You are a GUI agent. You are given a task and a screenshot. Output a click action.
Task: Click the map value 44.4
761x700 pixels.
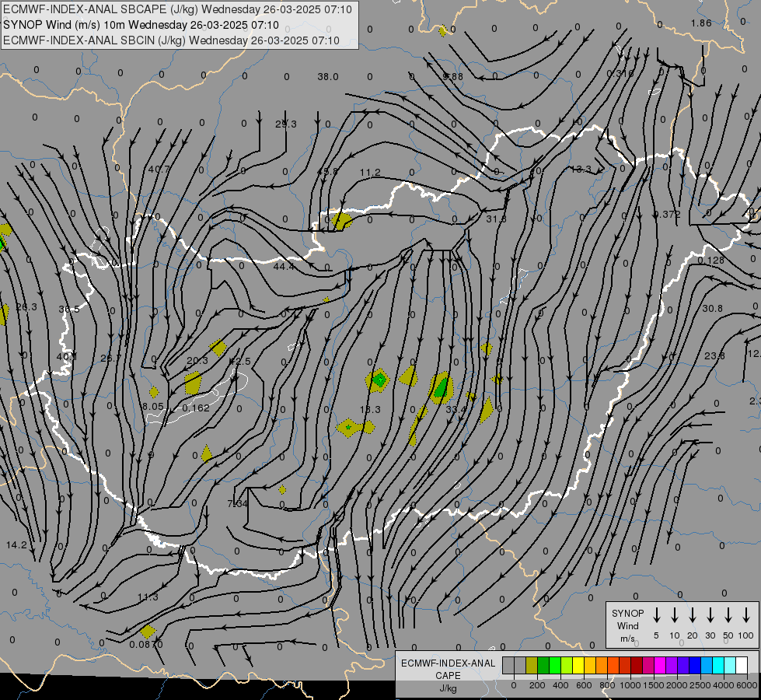tap(284, 266)
